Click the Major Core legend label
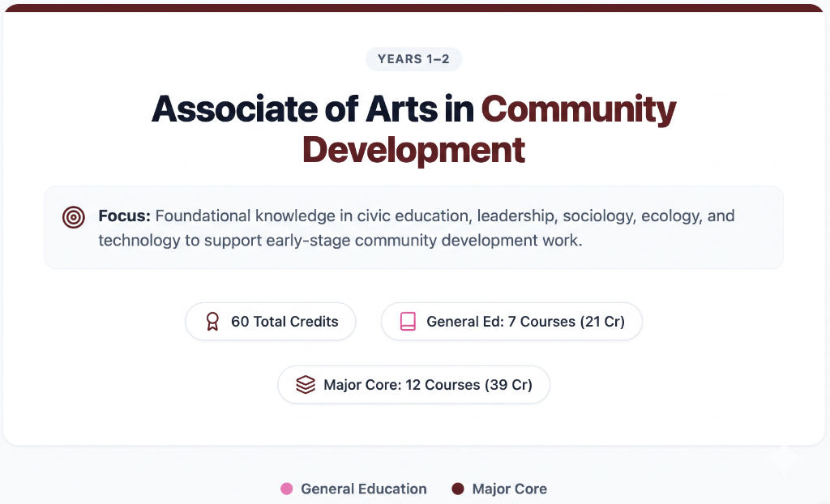Image resolution: width=830 pixels, height=504 pixels. point(509,489)
